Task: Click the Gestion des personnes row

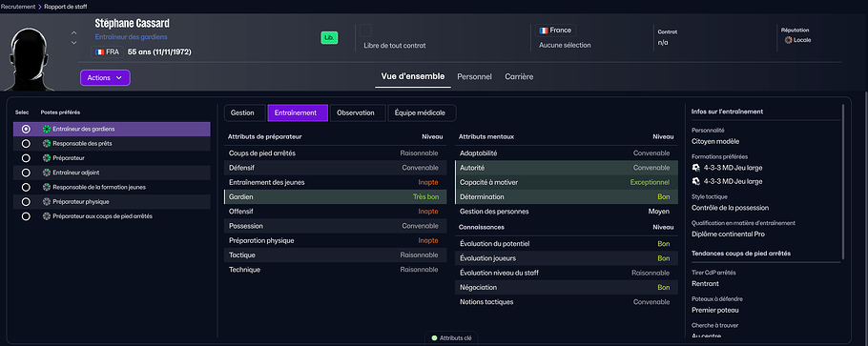Action: click(567, 212)
